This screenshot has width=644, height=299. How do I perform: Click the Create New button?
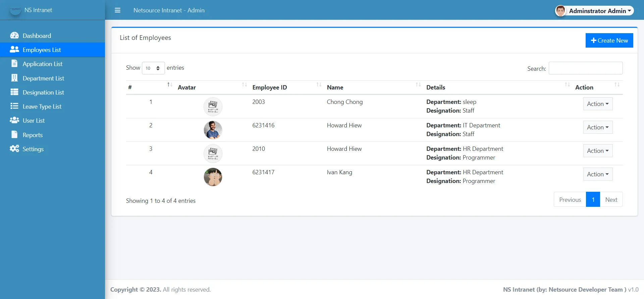point(609,41)
